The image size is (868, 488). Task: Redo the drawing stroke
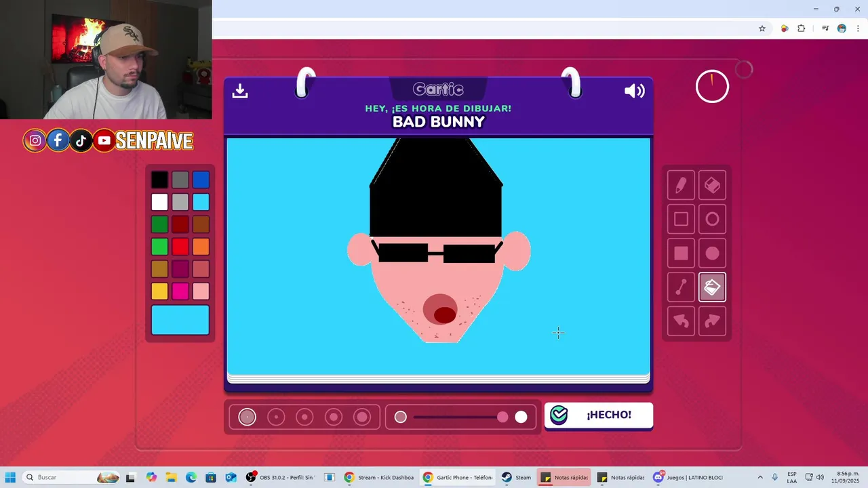click(x=712, y=321)
